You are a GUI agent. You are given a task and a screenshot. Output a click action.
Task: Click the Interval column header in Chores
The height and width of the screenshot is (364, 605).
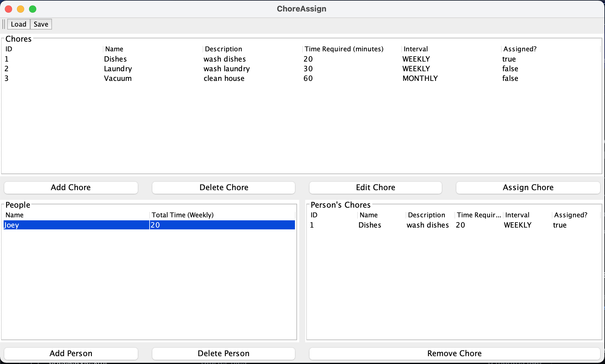(415, 49)
